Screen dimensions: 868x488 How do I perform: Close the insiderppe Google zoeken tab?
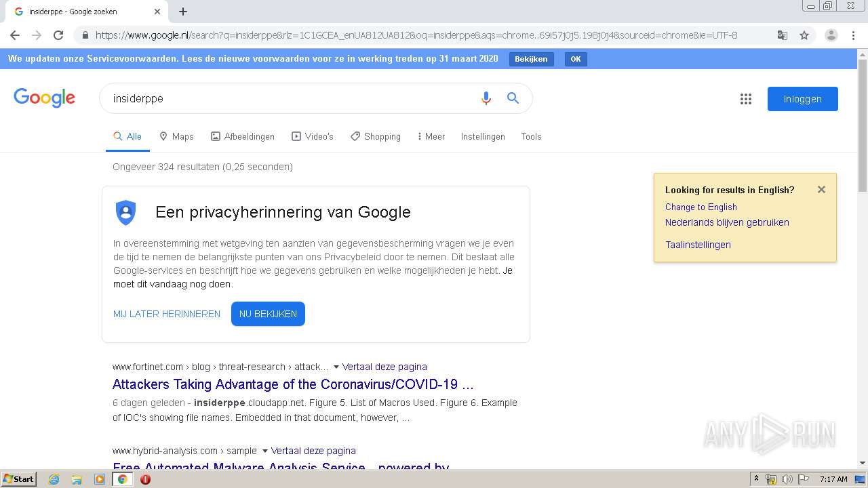(x=157, y=12)
